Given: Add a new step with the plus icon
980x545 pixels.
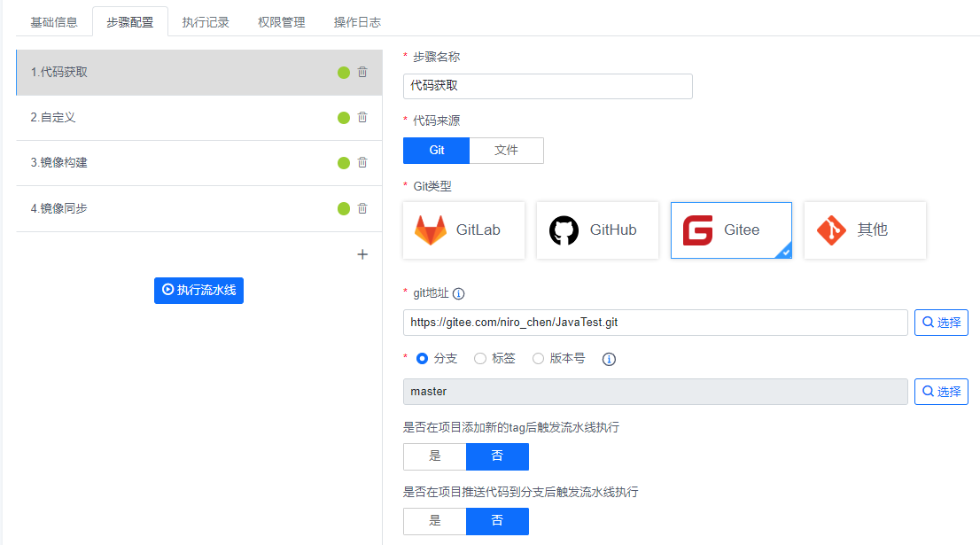Looking at the screenshot, I should click(x=362, y=254).
